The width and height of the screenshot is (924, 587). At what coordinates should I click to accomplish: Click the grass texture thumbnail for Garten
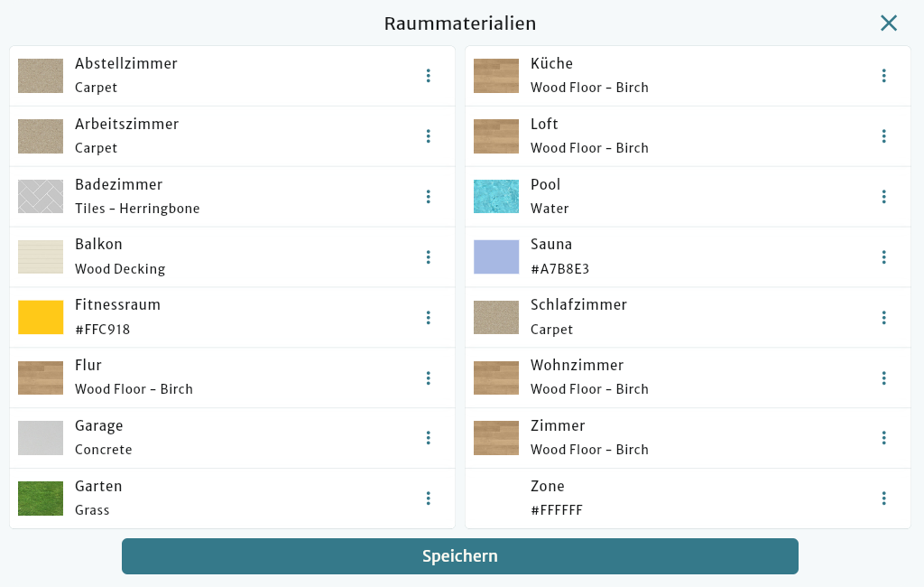click(x=40, y=498)
